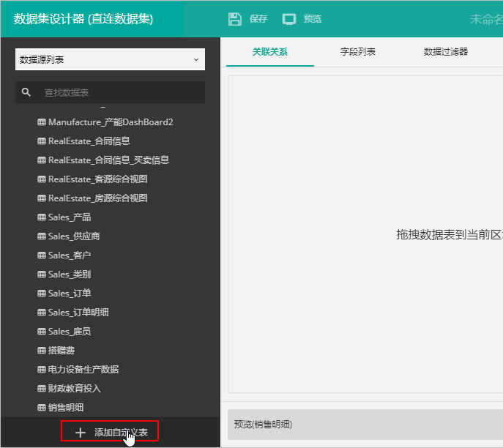Open the 数据过滤器 tab

tap(445, 52)
